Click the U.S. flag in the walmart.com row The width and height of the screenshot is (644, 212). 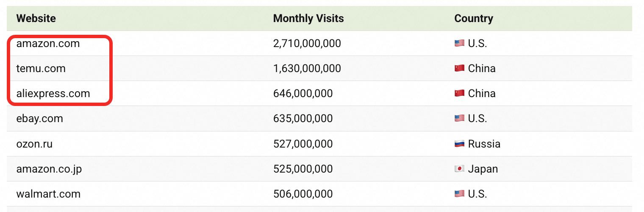[459, 194]
